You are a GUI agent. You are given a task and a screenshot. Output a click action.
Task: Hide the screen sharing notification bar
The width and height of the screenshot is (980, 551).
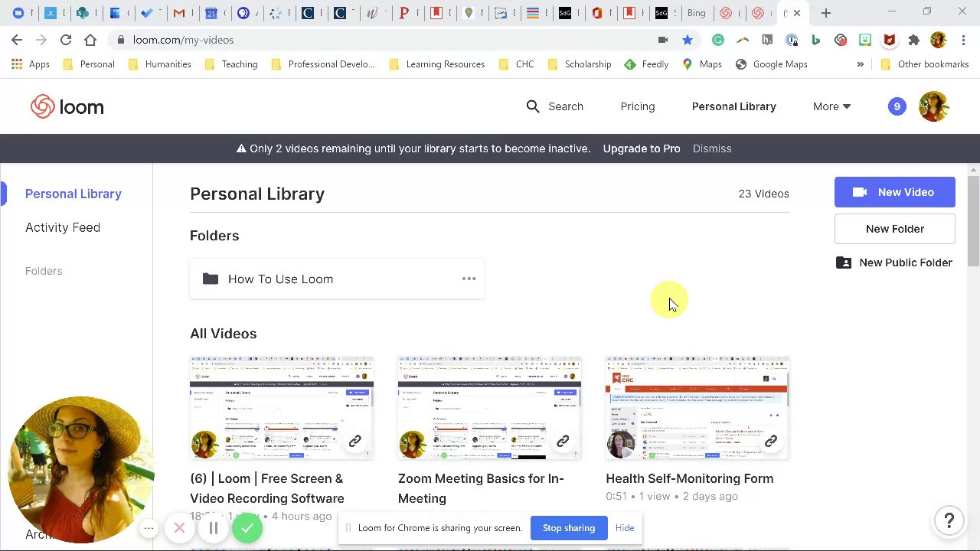click(x=624, y=528)
